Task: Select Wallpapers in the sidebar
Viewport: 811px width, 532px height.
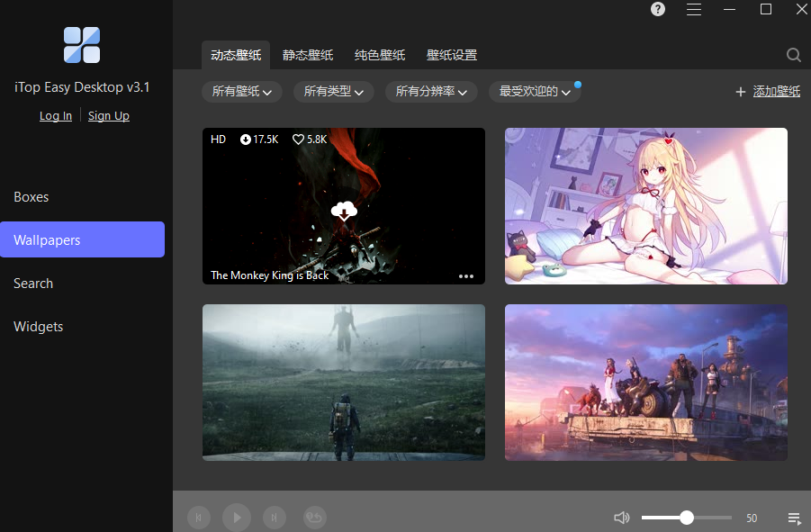Action: click(82, 239)
